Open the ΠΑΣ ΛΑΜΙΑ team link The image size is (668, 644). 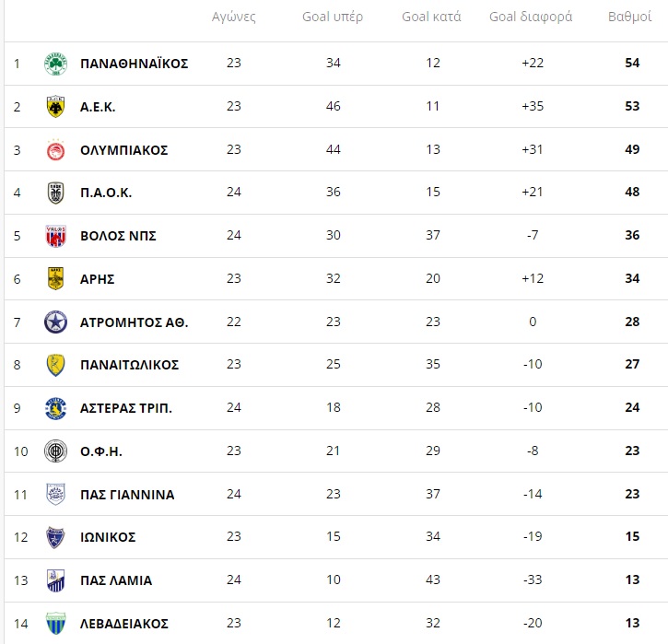116,580
